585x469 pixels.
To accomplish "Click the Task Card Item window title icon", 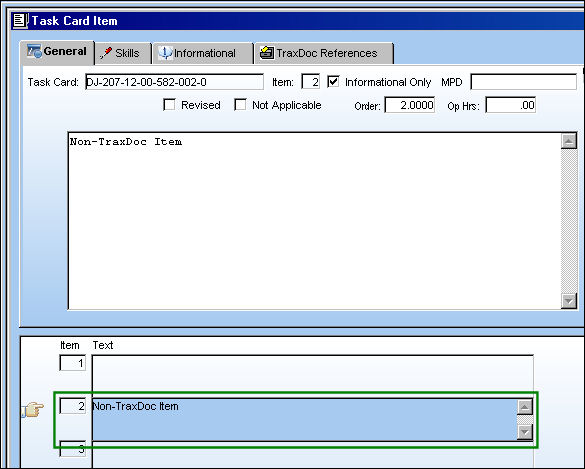I will click(x=21, y=21).
